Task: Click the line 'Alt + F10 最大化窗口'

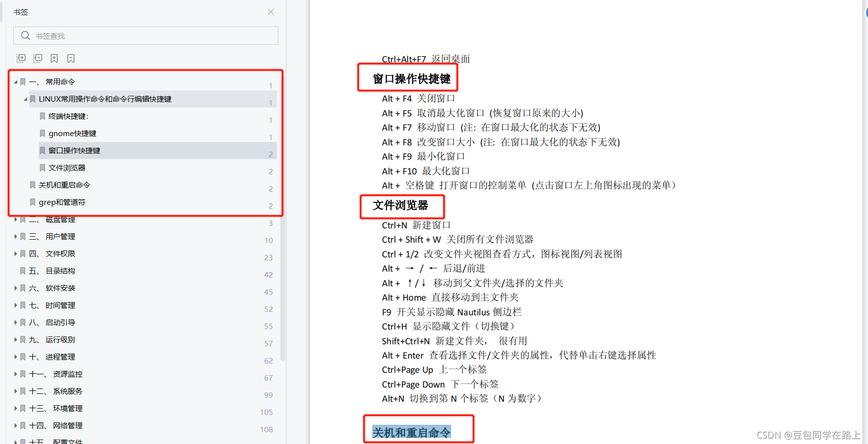Action: click(x=426, y=171)
